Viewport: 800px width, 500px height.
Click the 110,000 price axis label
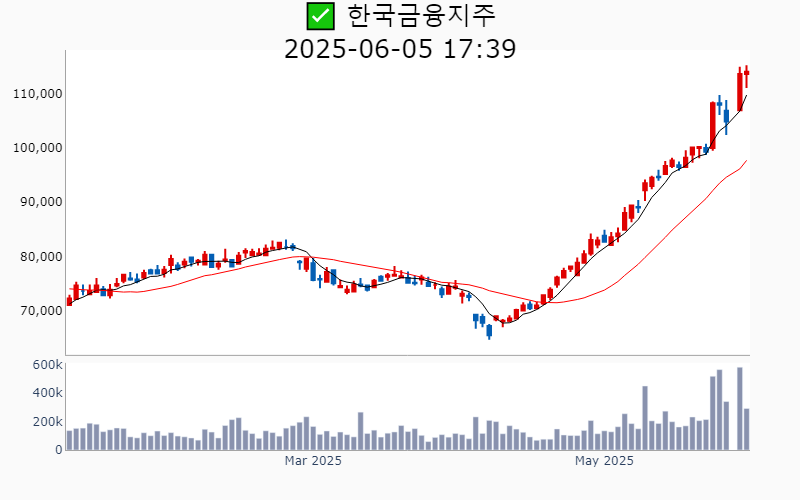pos(38,94)
